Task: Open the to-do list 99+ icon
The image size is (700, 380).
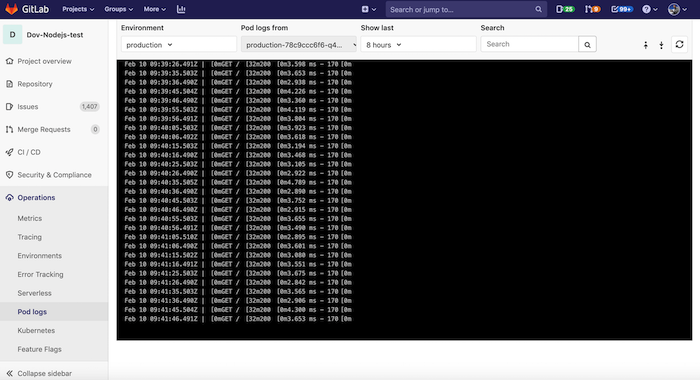Action: point(622,9)
